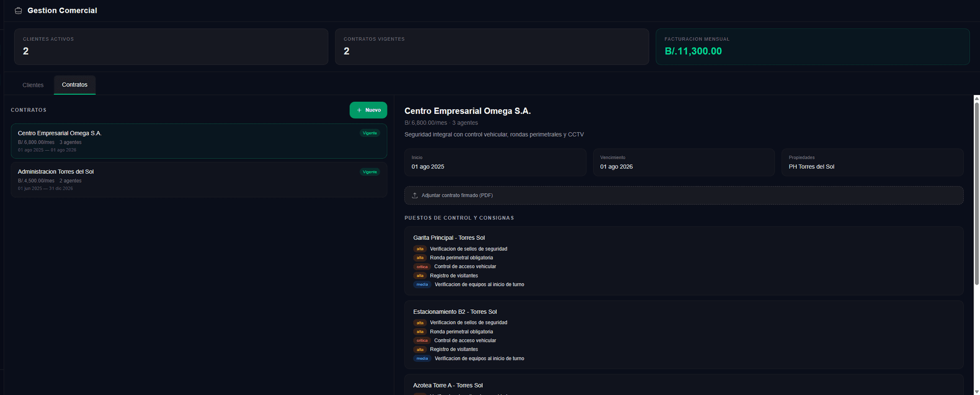Click the detail panel vertical scrollbar thumb
This screenshot has width=980, height=395.
tap(976, 194)
